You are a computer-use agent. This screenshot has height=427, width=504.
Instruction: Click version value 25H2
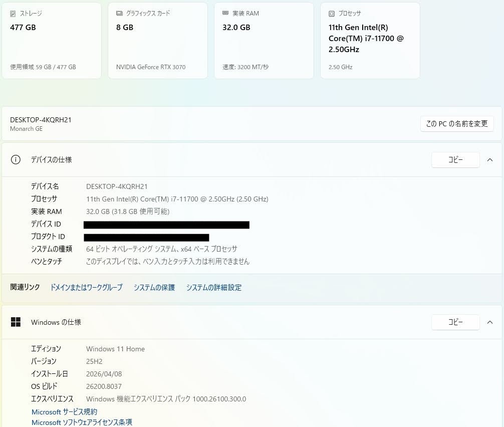(94, 361)
